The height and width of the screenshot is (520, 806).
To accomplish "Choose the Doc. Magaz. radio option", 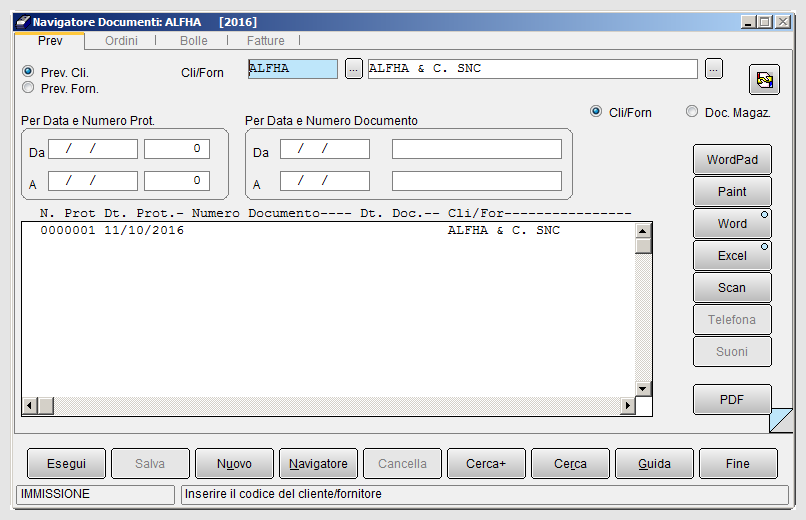I will pos(692,112).
